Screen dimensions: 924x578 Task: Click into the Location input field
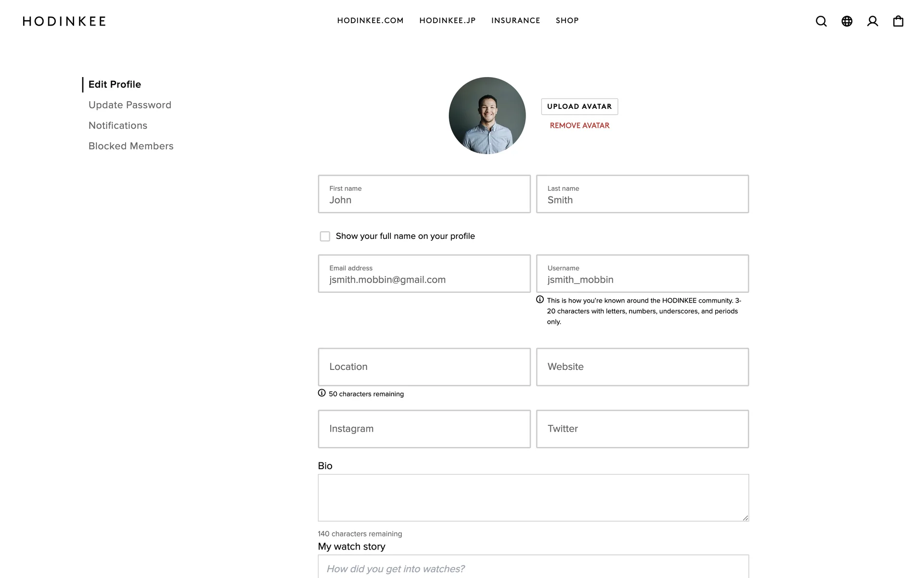(424, 367)
